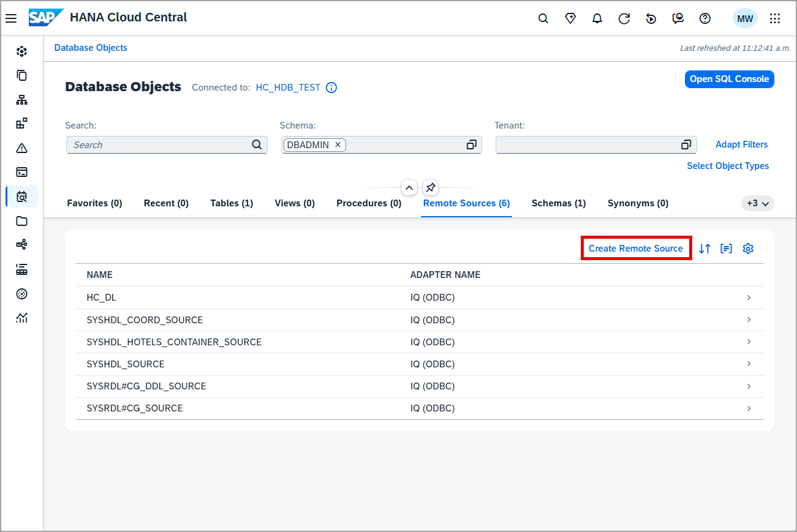Click Open SQL Console button
This screenshot has width=797, height=532.
tap(729, 79)
